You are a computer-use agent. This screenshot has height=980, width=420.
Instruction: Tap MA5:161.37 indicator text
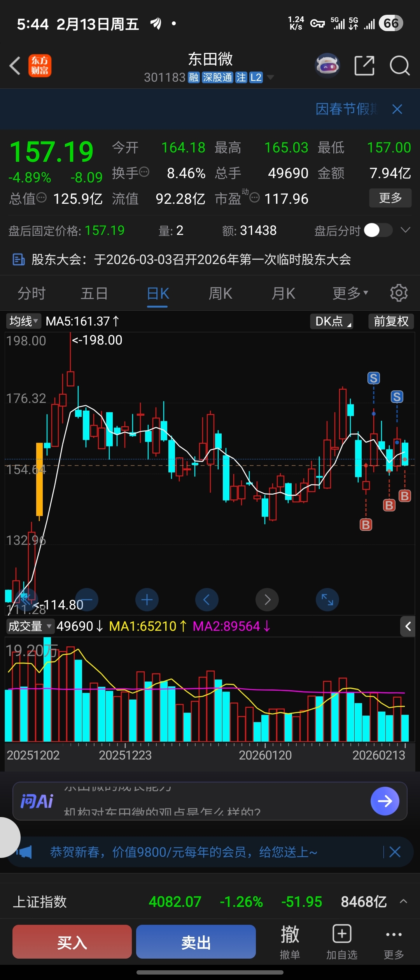click(82, 321)
